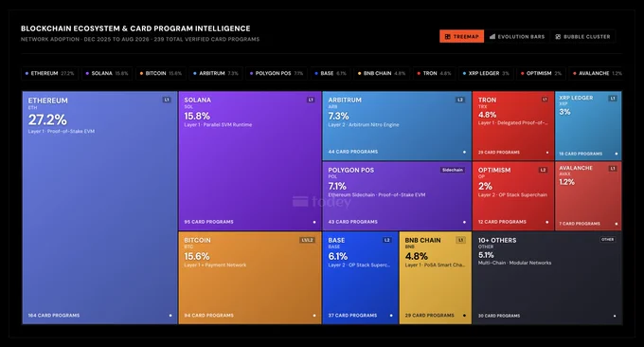Toggle the BNB Chain legend chip
This screenshot has height=347, width=644.
pos(382,73)
